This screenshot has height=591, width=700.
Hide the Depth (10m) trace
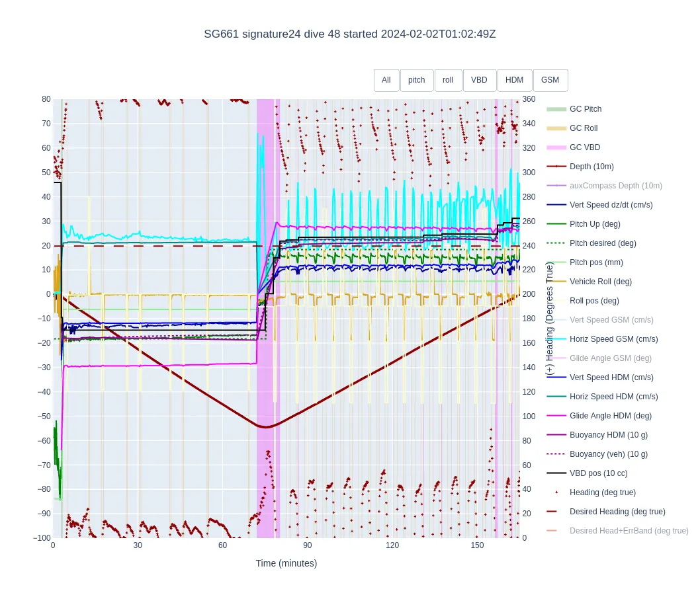pos(591,167)
